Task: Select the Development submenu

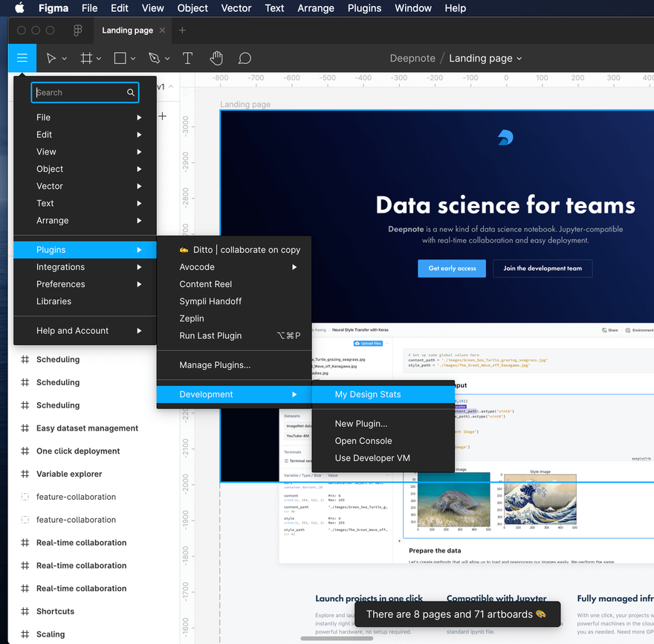Action: (x=234, y=394)
